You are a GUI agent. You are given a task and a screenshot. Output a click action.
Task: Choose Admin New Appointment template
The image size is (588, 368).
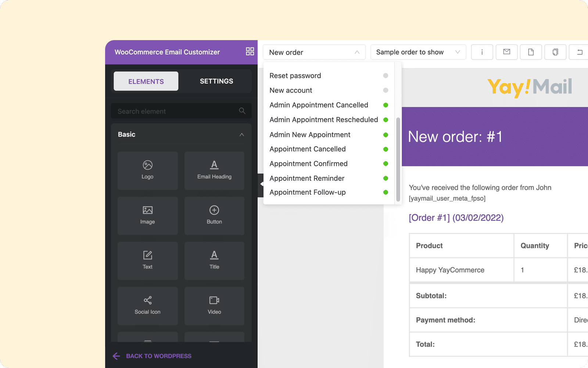329,135
